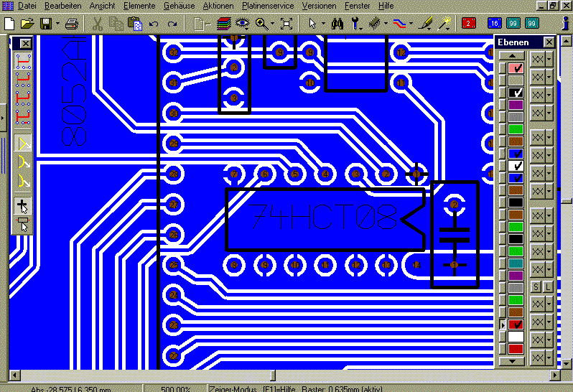Toggle the checked red layer near list bottom
This screenshot has height=392, width=573.
click(516, 325)
